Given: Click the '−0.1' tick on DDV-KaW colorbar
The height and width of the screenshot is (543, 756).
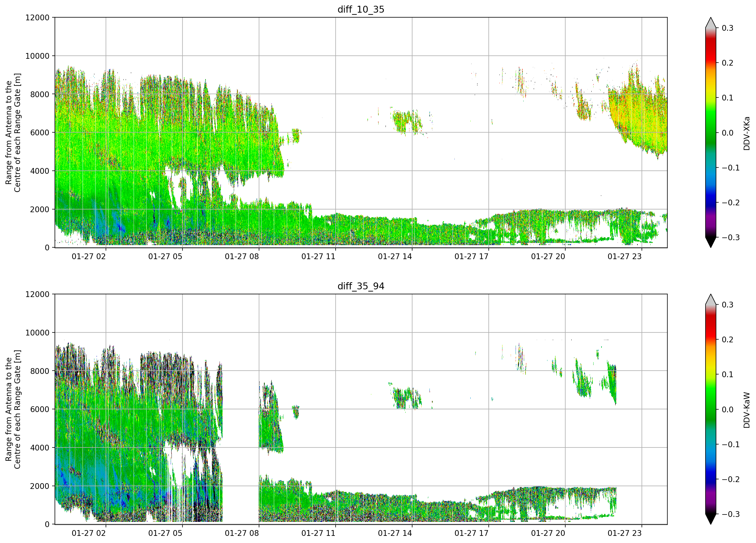Looking at the screenshot, I should pyautogui.click(x=731, y=445).
